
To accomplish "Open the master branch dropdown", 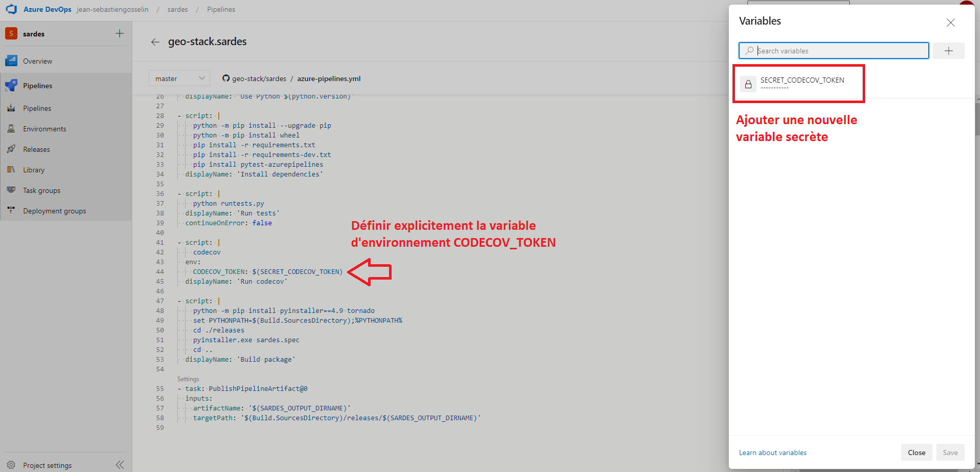I will (179, 78).
